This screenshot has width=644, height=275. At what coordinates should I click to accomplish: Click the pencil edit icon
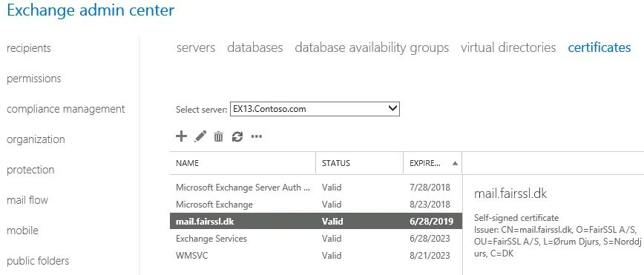[x=200, y=136]
